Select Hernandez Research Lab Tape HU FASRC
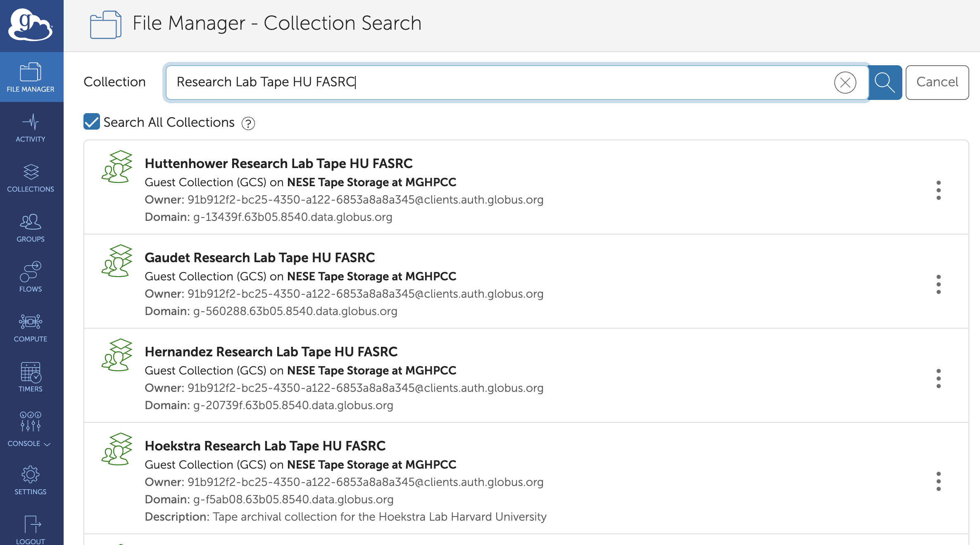The image size is (980, 545). point(271,352)
